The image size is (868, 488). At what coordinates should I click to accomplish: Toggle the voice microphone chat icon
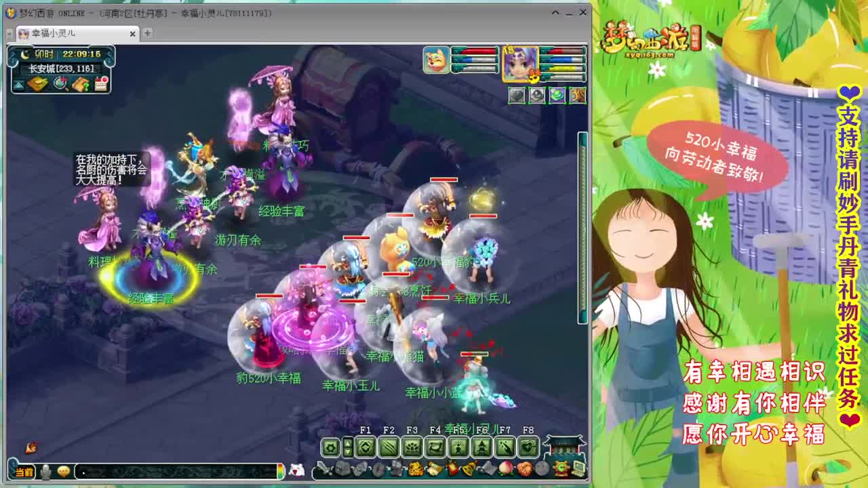click(45, 471)
